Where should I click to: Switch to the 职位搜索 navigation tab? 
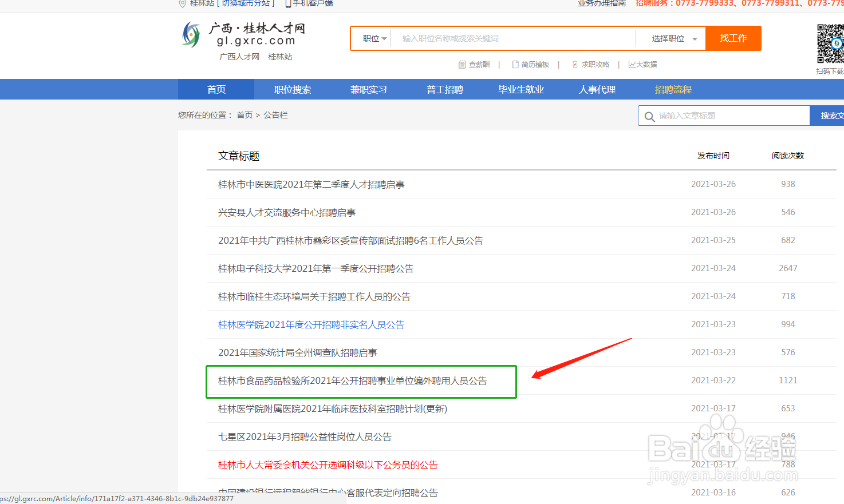pyautogui.click(x=292, y=89)
